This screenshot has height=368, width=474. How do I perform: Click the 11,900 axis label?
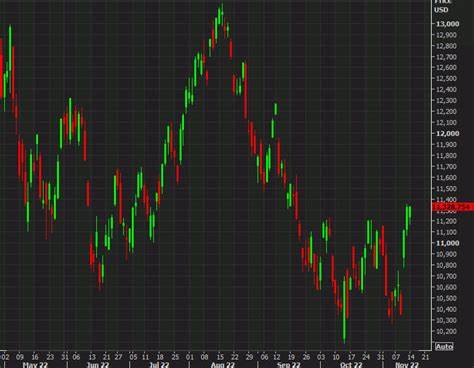pyautogui.click(x=446, y=145)
